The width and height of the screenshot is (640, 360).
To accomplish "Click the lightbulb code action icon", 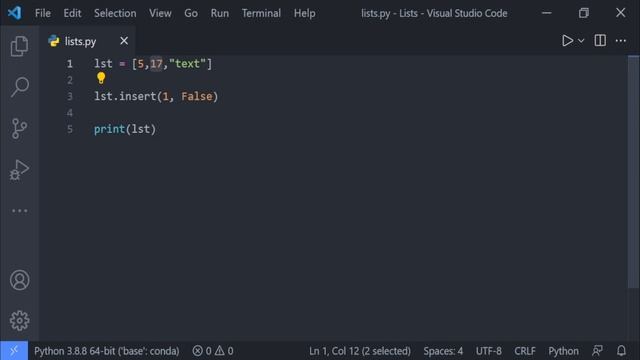I will (x=101, y=78).
